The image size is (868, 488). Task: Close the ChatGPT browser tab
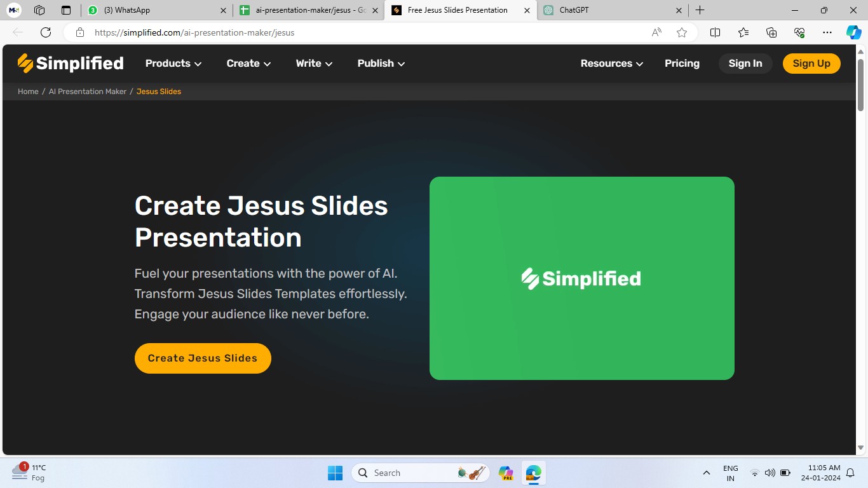click(679, 10)
